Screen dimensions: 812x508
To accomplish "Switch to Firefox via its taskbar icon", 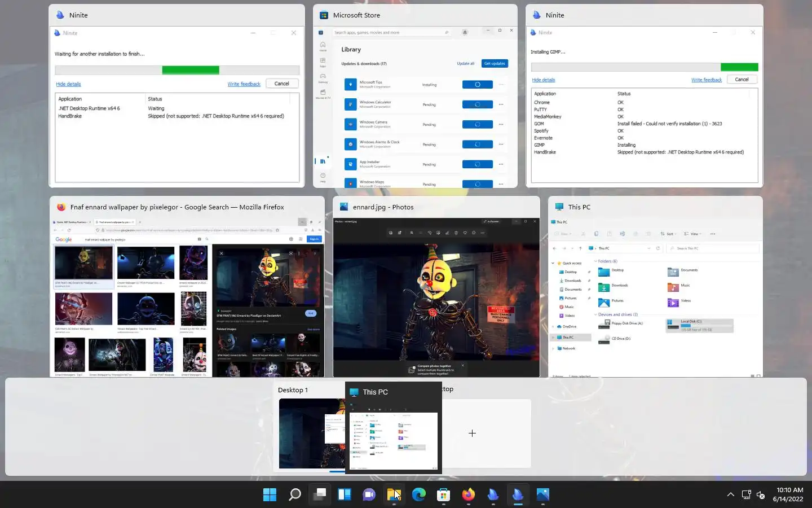I will click(469, 495).
